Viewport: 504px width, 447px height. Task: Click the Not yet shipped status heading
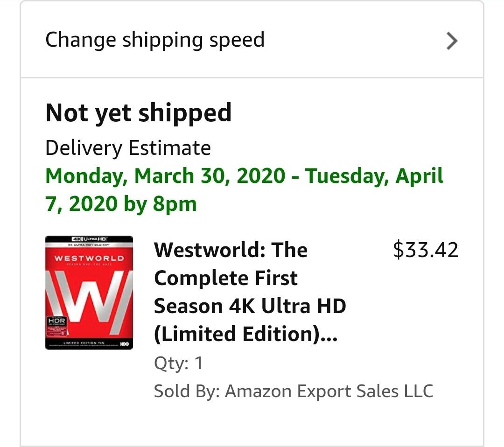tap(138, 113)
